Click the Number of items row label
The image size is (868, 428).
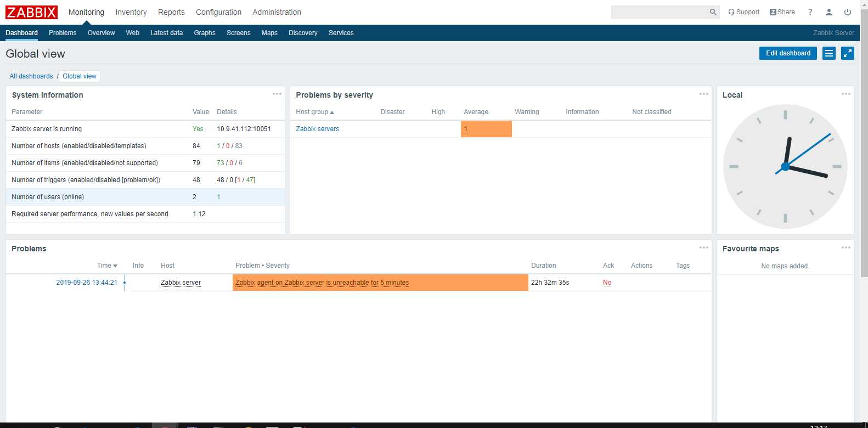click(85, 163)
